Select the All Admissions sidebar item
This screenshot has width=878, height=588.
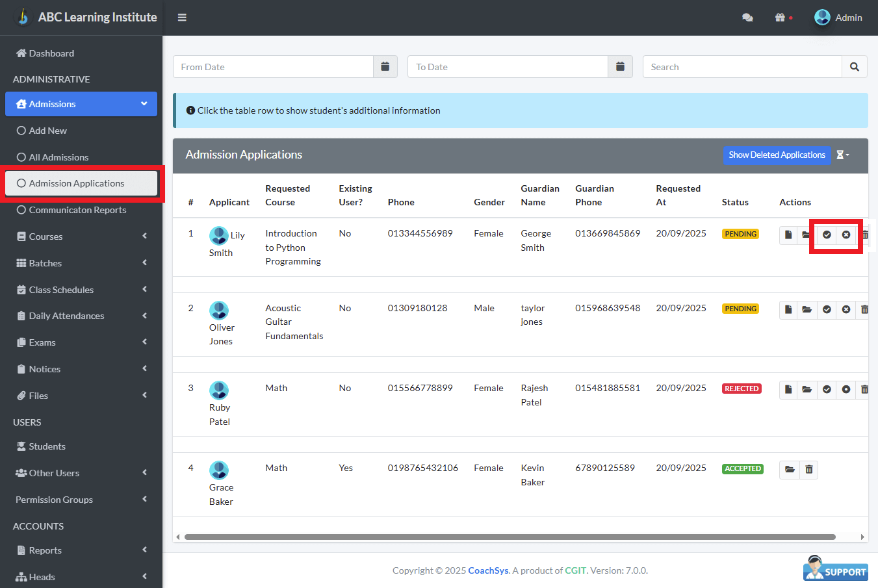[x=58, y=157]
